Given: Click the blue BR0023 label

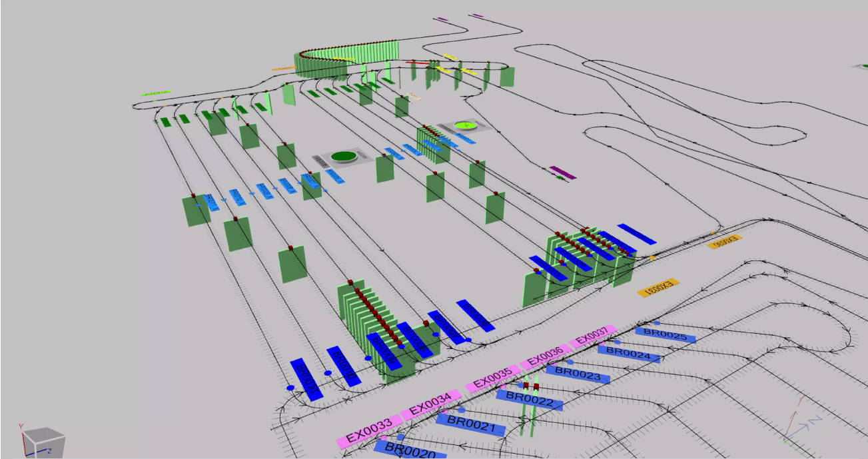Looking at the screenshot, I should (x=578, y=374).
